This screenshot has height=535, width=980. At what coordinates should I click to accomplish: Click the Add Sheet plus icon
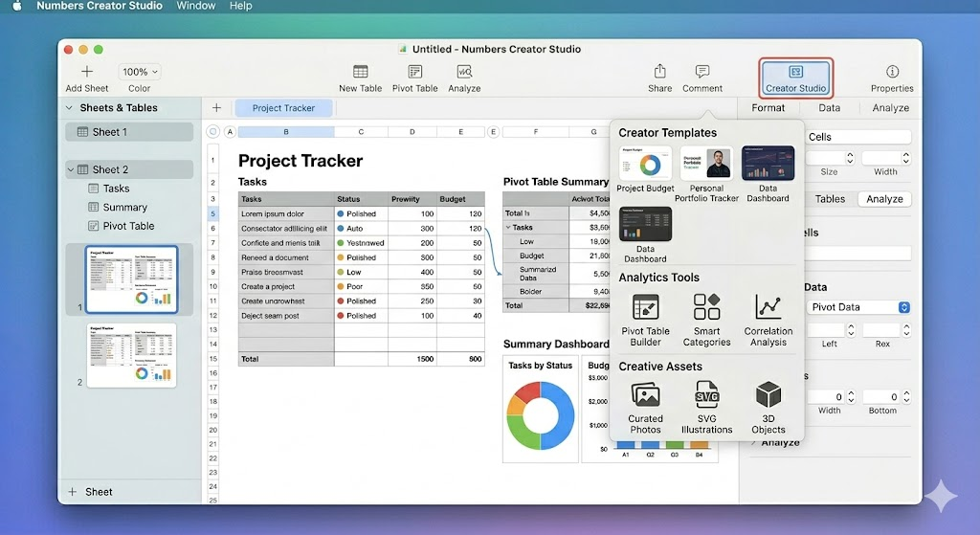pyautogui.click(x=87, y=71)
